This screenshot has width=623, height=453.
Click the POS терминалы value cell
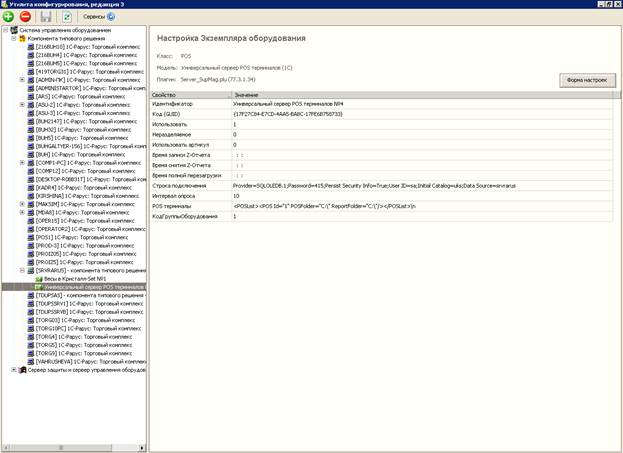click(x=422, y=206)
